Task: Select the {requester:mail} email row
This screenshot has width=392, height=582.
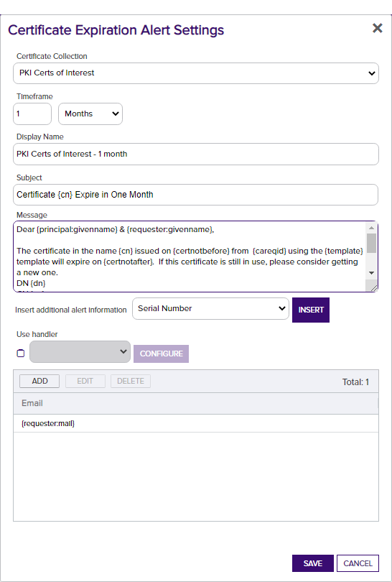Action: tap(196, 423)
